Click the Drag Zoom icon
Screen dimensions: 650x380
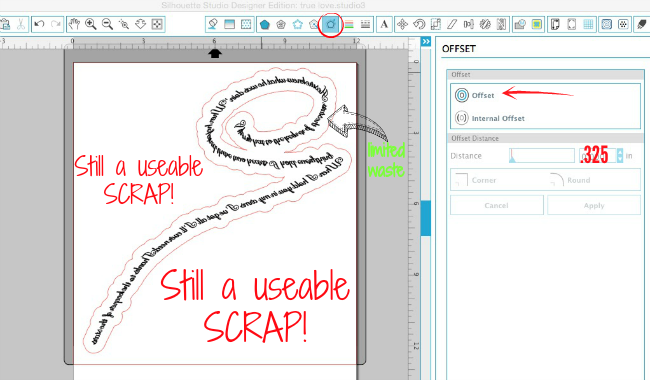click(141, 24)
